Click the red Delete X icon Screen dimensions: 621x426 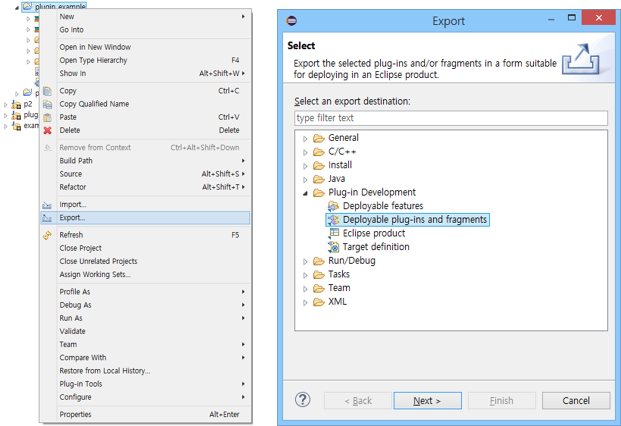pos(48,130)
